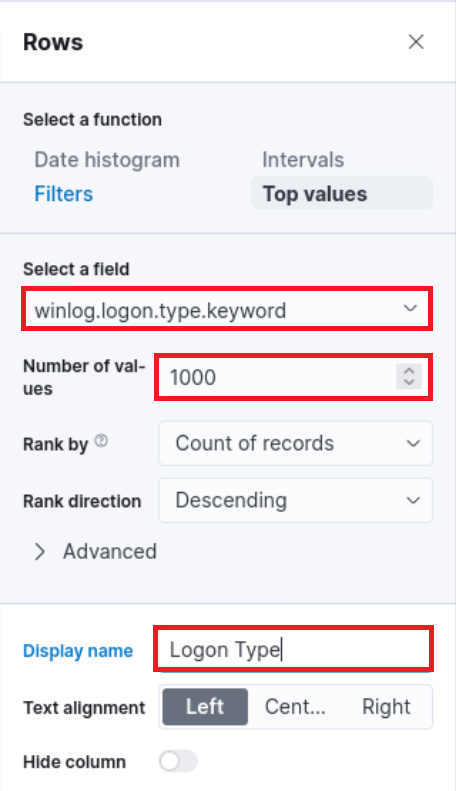
Task: Select the Intervals function
Action: click(x=303, y=160)
